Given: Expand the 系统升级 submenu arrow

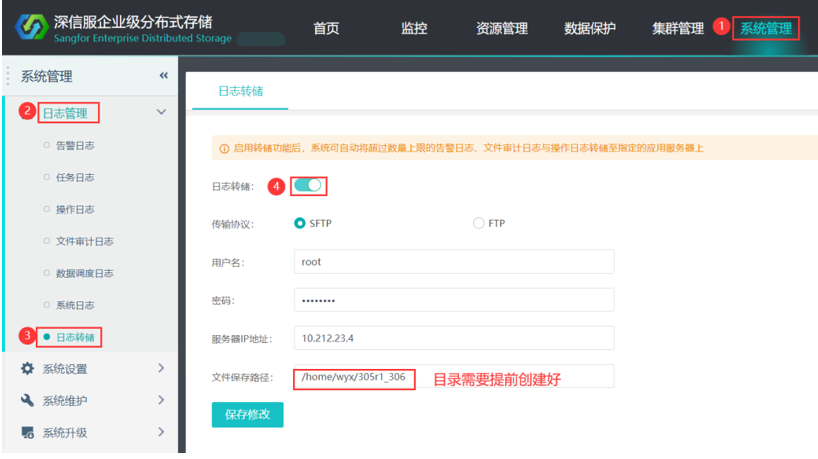Looking at the screenshot, I should click(x=161, y=432).
